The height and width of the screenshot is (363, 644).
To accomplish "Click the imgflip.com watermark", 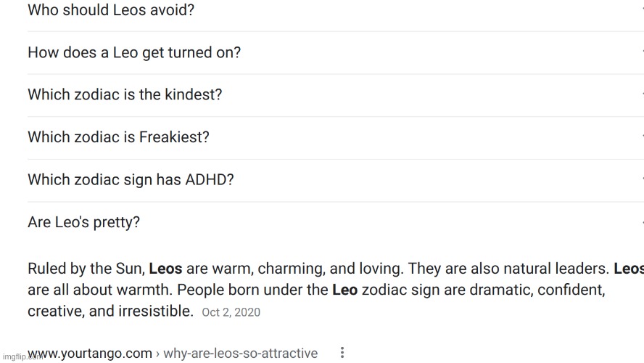I will click(22, 357).
